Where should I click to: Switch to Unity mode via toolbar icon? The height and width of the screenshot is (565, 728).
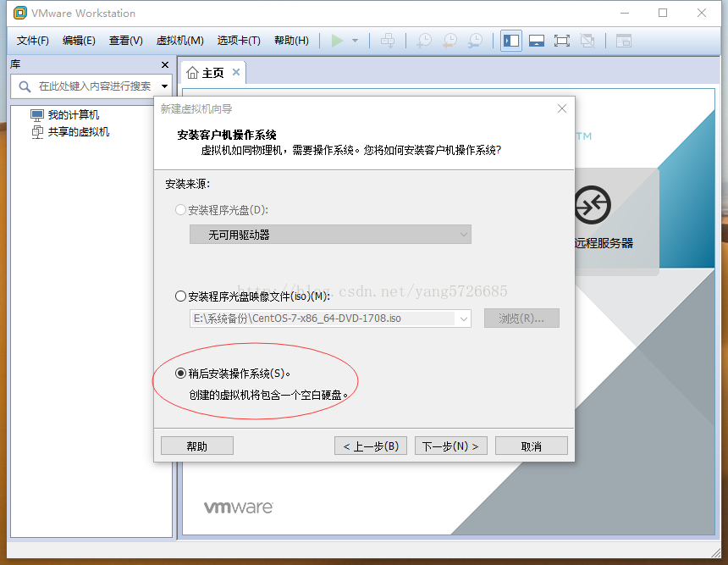pyautogui.click(x=587, y=40)
